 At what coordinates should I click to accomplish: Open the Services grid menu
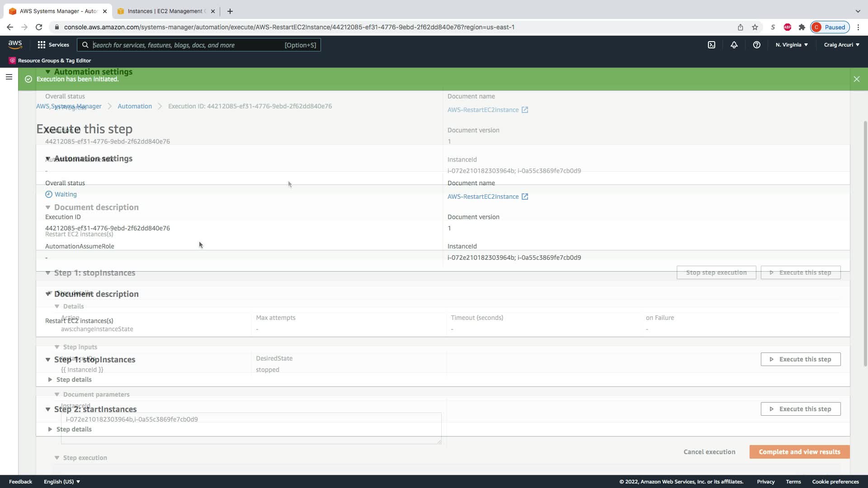(x=53, y=45)
